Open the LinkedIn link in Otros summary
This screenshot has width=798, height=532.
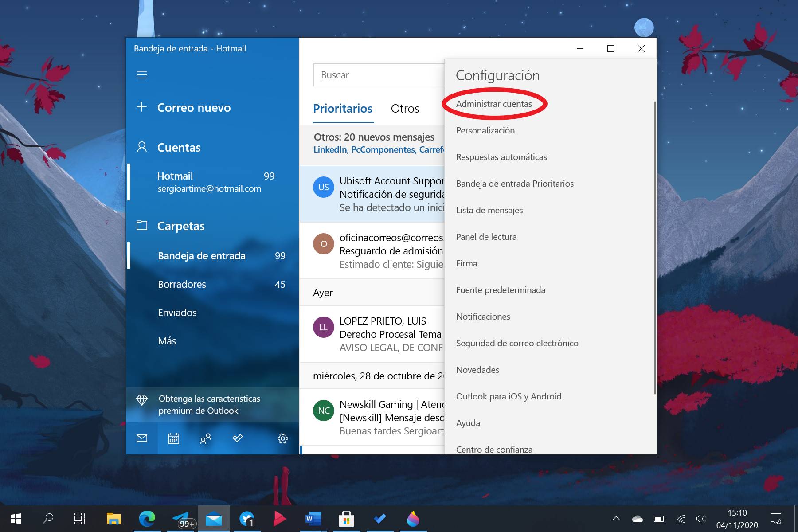[329, 149]
